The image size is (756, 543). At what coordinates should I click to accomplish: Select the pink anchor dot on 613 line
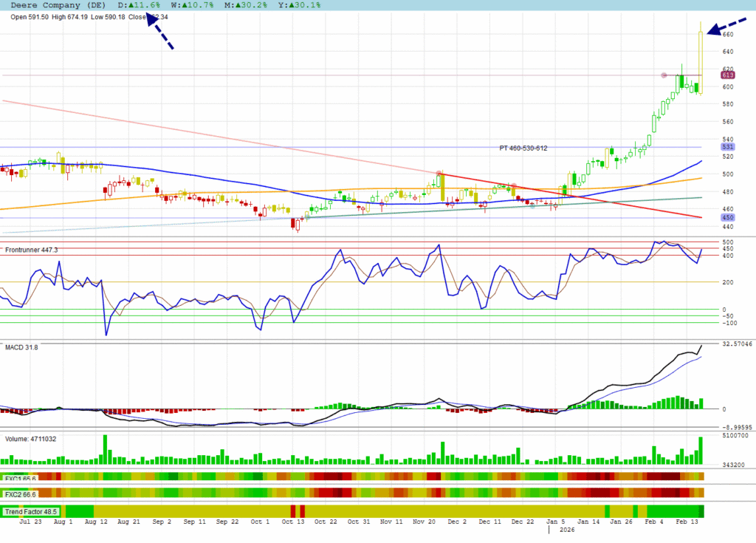click(x=664, y=75)
